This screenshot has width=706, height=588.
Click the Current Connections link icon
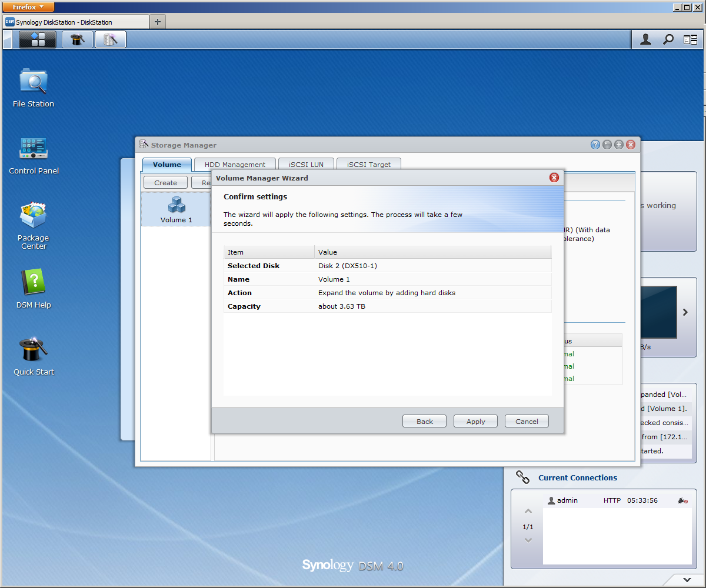click(x=522, y=477)
